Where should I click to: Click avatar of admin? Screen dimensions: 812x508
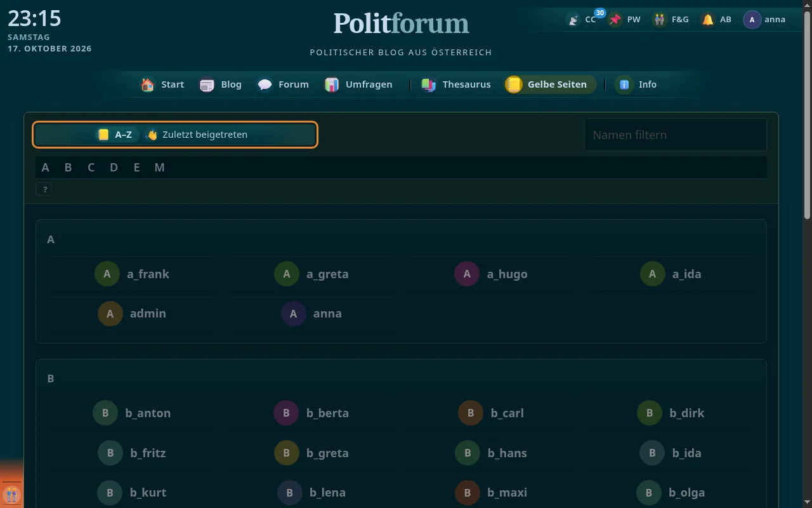point(110,314)
